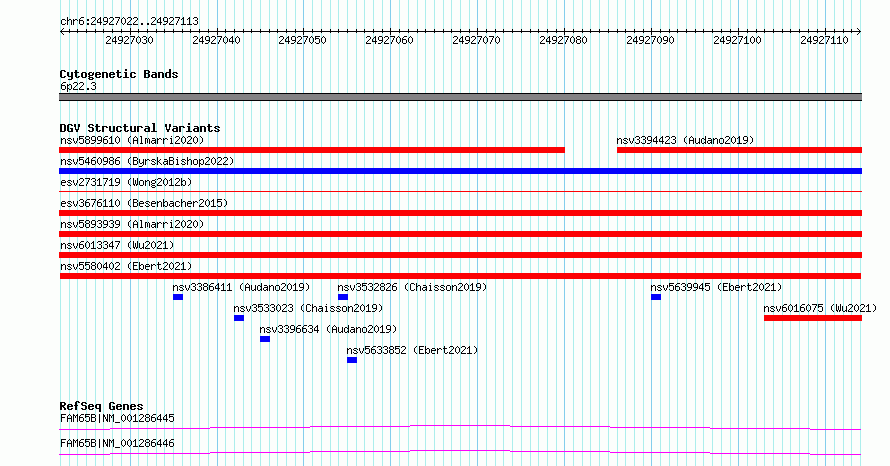Click ruler position 24927070

click(476, 40)
